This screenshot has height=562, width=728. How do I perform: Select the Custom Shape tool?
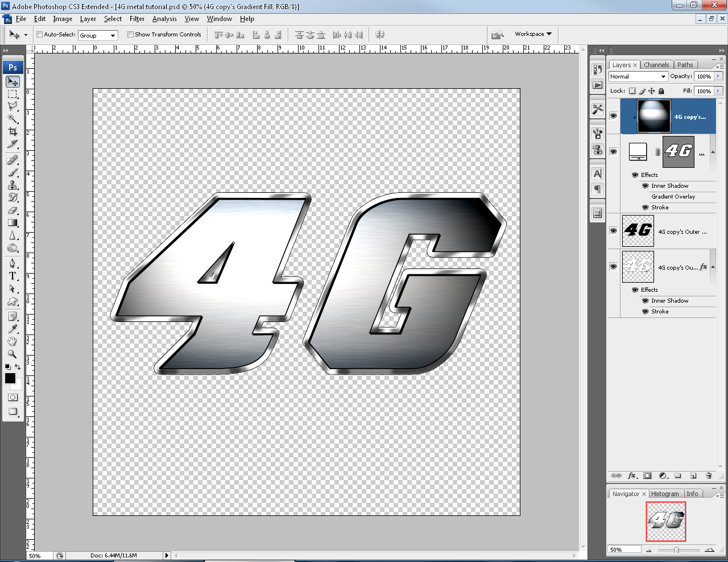13,301
